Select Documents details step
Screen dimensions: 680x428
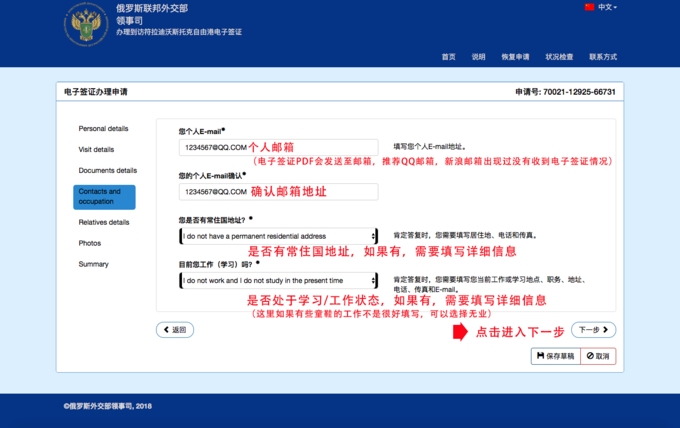coord(108,170)
